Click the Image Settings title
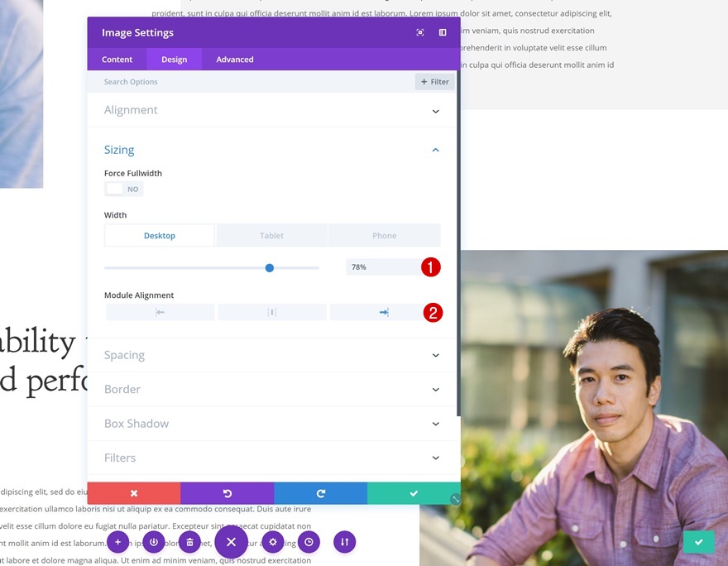 click(x=137, y=32)
